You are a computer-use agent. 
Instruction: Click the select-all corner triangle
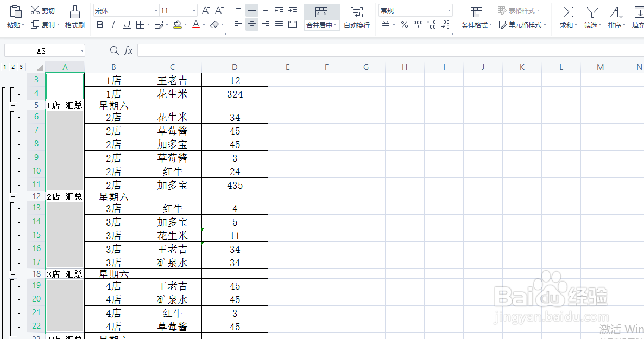40,67
